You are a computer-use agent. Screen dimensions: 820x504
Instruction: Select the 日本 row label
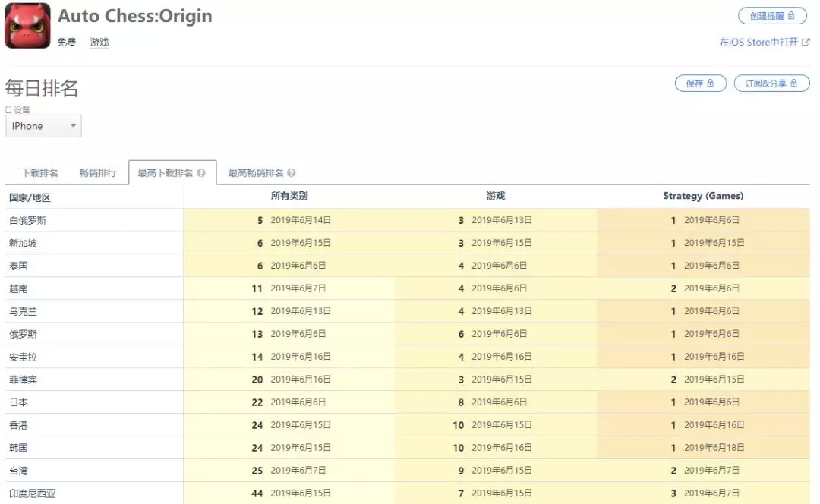pyautogui.click(x=18, y=402)
